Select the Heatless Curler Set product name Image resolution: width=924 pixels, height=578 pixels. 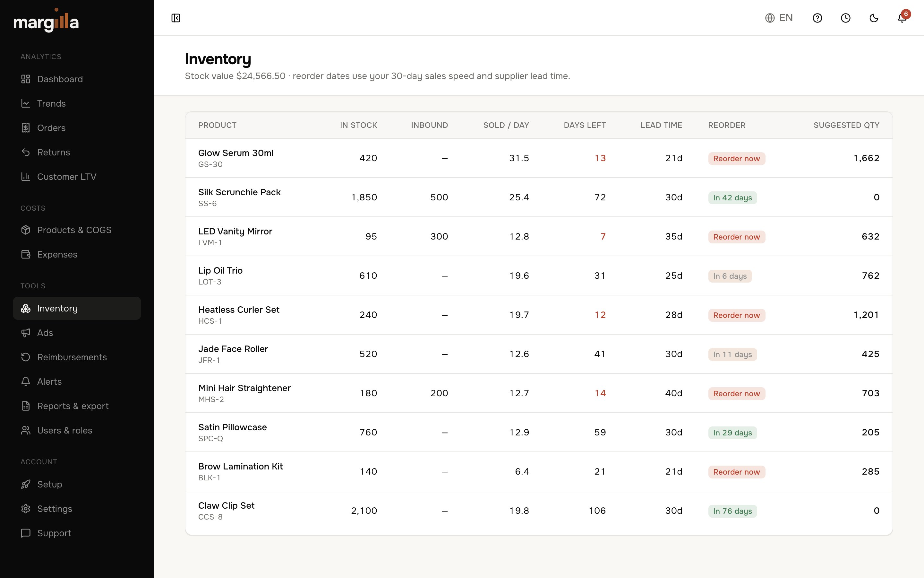(239, 310)
